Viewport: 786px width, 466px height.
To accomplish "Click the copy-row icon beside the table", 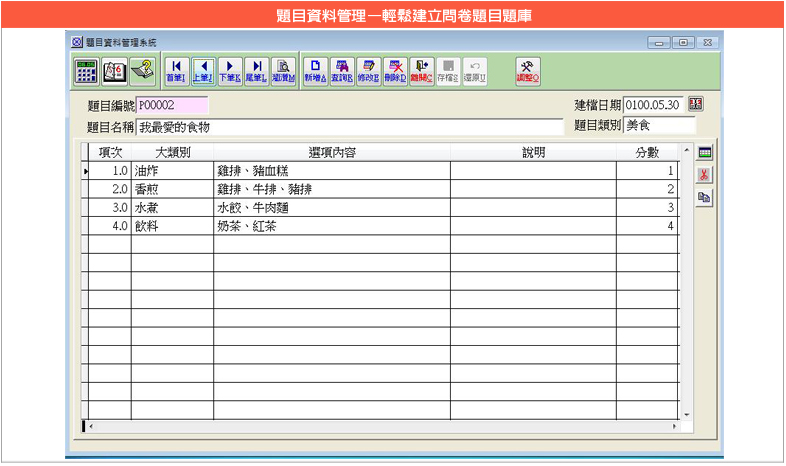I will click(x=704, y=198).
